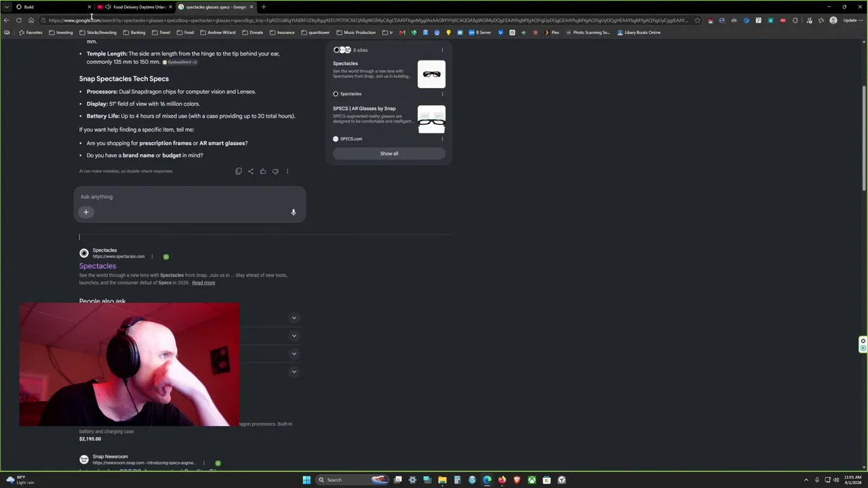Click the green shield badge beside spectacles.com result
The image size is (868, 488).
click(x=166, y=257)
